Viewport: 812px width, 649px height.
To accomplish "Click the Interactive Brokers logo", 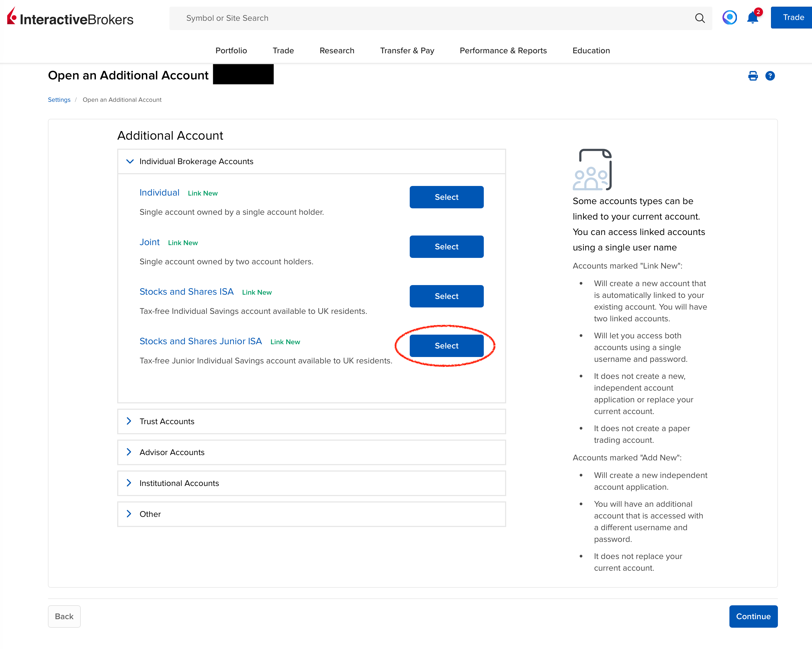I will [x=70, y=18].
